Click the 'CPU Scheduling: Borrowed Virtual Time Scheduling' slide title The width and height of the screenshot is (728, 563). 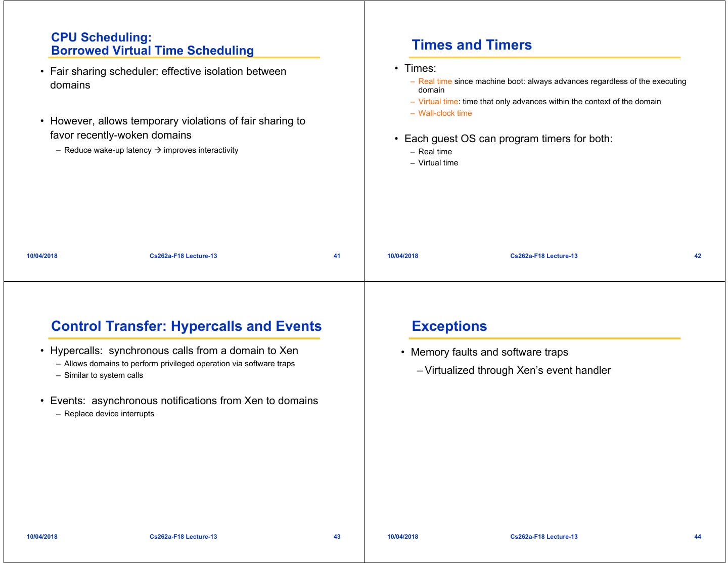click(153, 44)
